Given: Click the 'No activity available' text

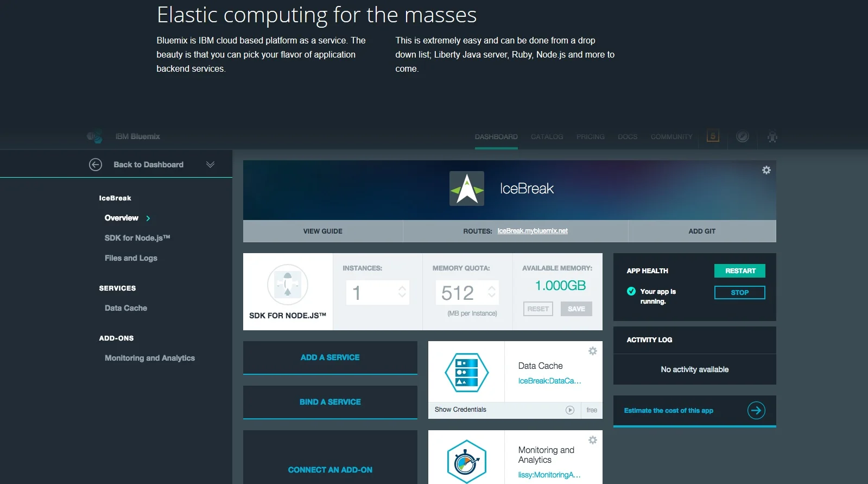Looking at the screenshot, I should [x=695, y=369].
